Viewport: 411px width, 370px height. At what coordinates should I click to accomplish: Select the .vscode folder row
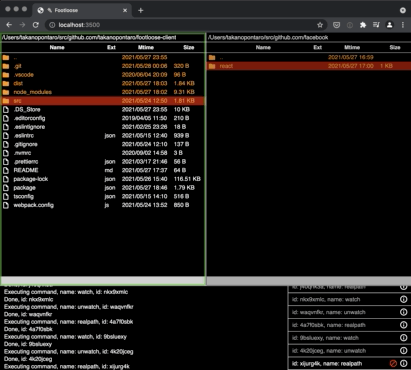pyautogui.click(x=103, y=75)
